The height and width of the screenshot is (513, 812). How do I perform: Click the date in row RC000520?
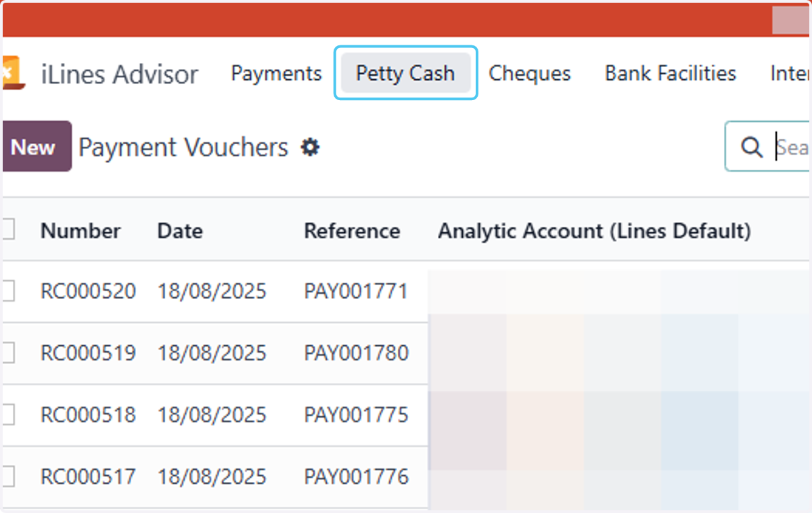click(212, 292)
